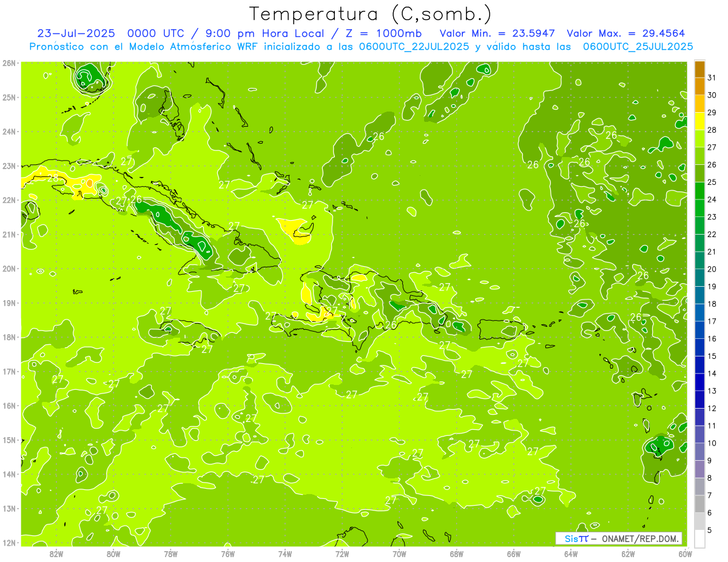The image size is (728, 562).
Task: Click the 74W longitude axis label
Action: (285, 554)
